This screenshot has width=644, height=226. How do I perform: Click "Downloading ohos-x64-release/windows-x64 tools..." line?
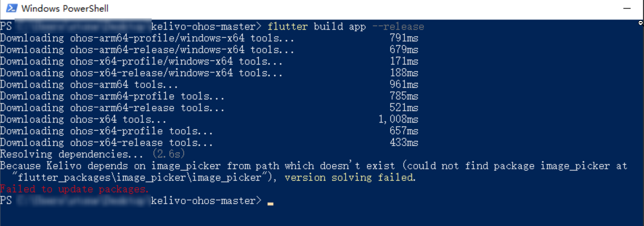coord(141,73)
